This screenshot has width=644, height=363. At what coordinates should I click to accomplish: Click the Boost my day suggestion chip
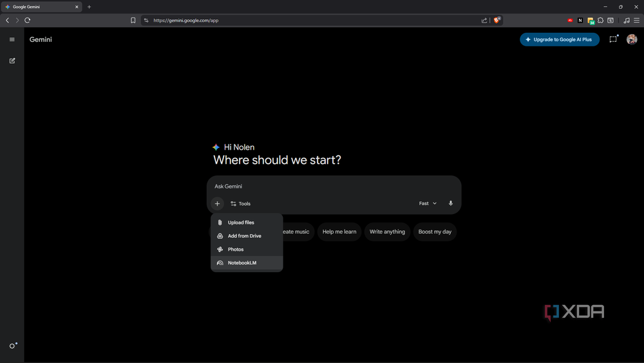point(435,232)
